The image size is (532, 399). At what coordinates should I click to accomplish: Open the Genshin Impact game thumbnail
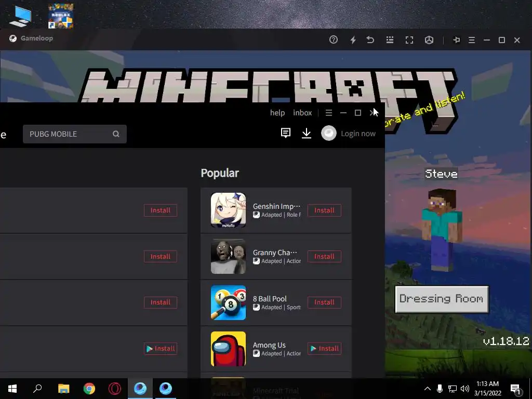[x=229, y=210]
